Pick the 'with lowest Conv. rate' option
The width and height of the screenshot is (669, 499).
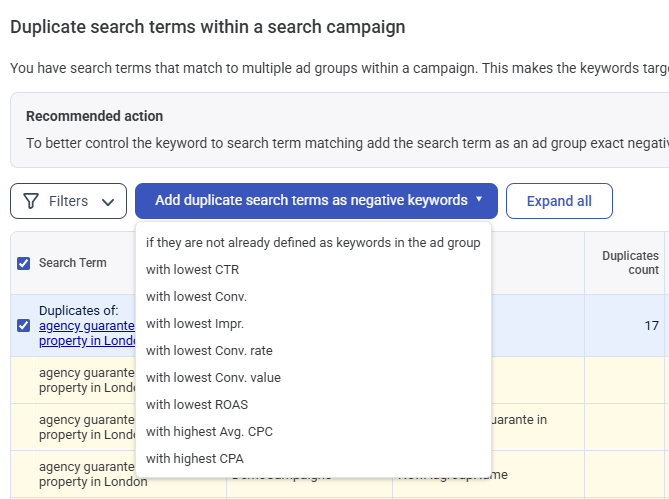pos(209,351)
